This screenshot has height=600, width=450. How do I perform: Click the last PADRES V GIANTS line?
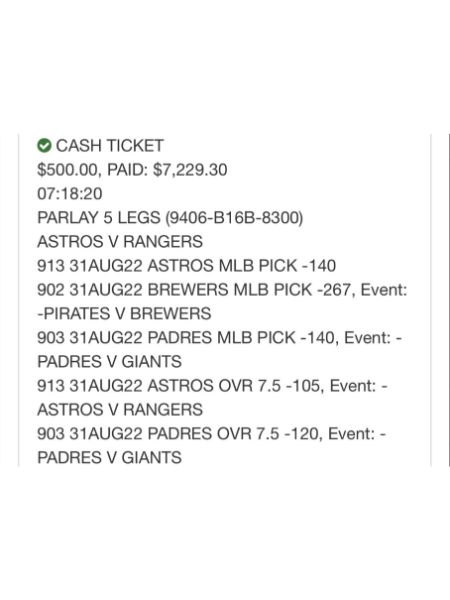(x=109, y=458)
